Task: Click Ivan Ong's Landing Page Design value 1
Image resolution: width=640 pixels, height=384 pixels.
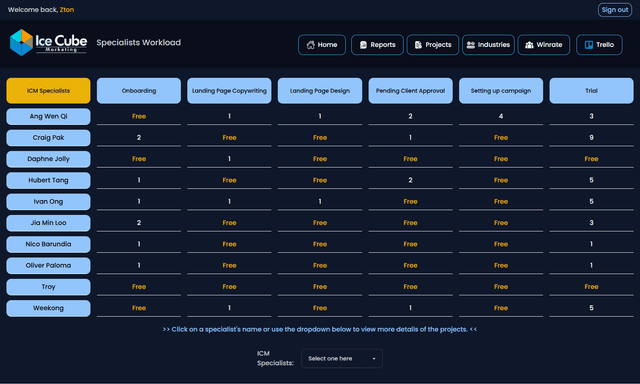Action: (320, 202)
